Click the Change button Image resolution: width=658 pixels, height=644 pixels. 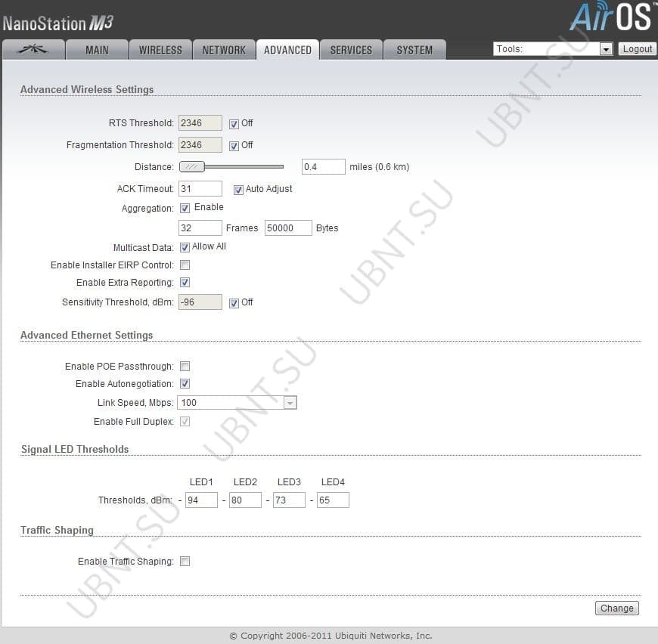click(617, 608)
